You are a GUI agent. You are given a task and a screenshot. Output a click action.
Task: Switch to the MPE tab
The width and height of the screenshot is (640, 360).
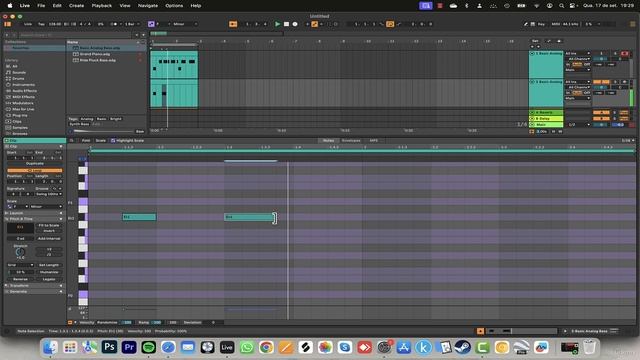pos(373,140)
